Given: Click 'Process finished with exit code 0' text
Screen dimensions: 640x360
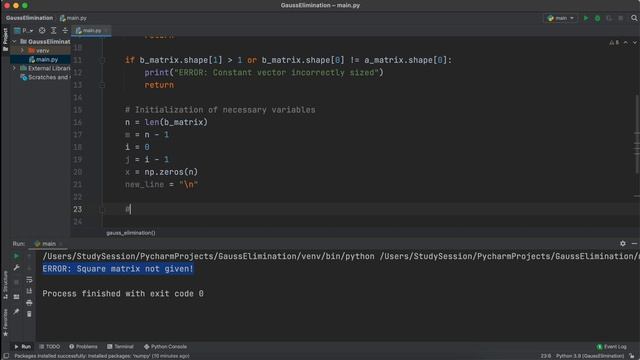Looking at the screenshot, I should click(123, 293).
